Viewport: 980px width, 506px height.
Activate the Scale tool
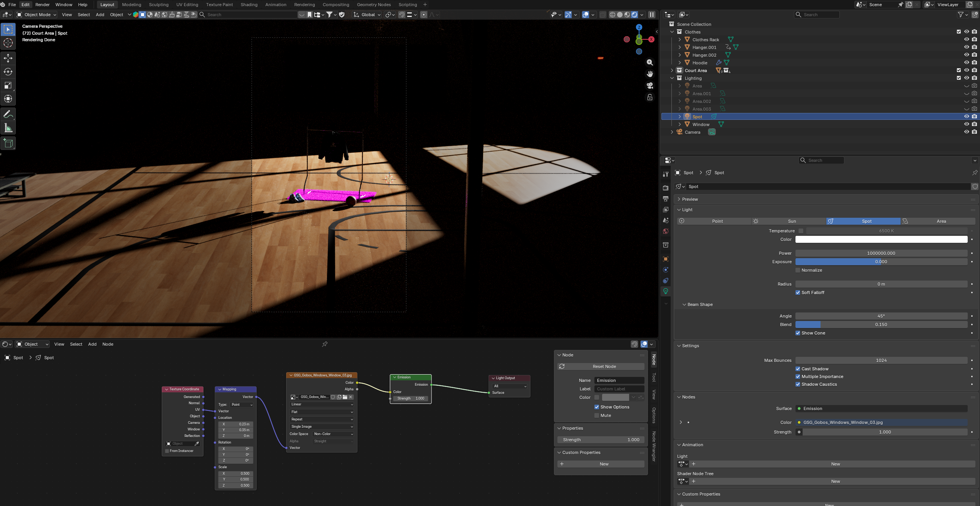coord(8,85)
